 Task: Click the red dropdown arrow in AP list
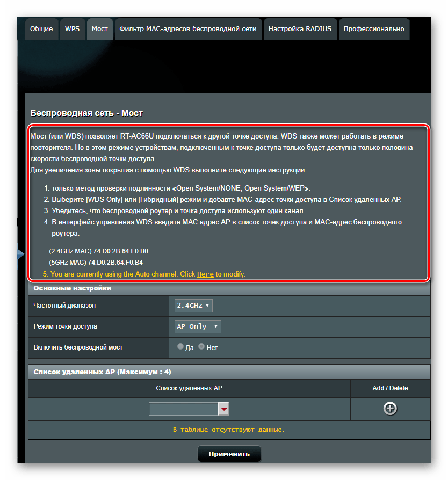(x=223, y=409)
